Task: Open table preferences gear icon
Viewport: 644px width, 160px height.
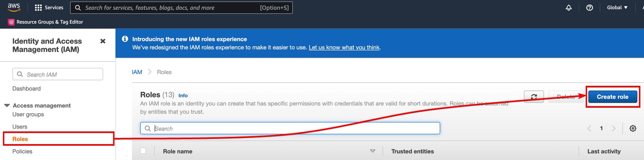Action: [633, 129]
